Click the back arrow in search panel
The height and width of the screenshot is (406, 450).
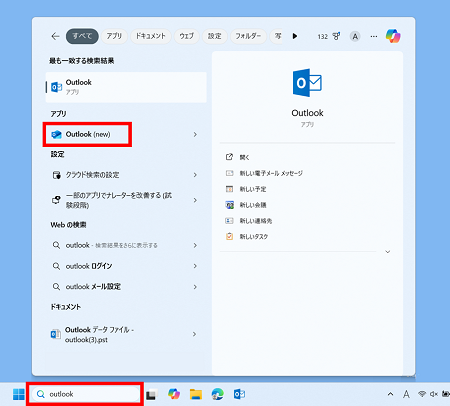pos(55,36)
